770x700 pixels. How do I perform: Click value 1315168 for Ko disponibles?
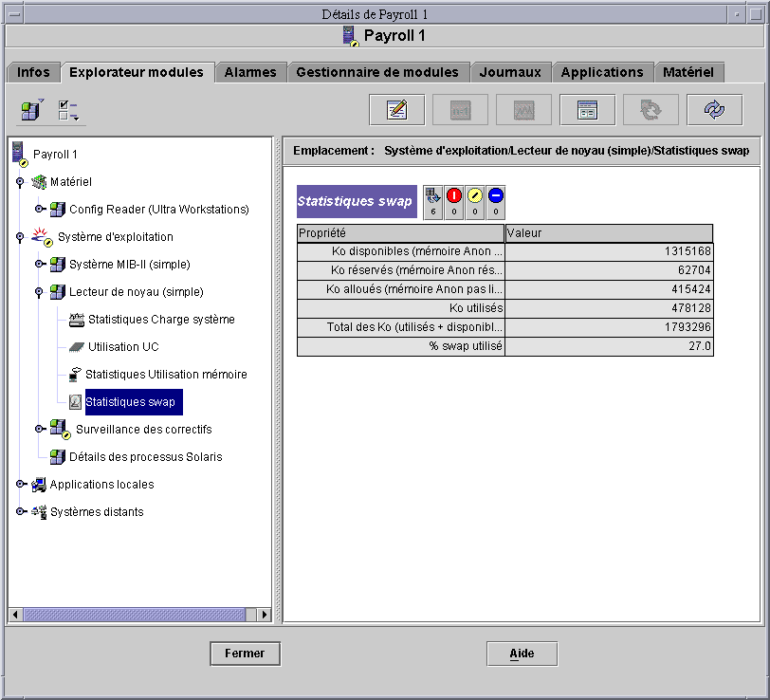609,251
